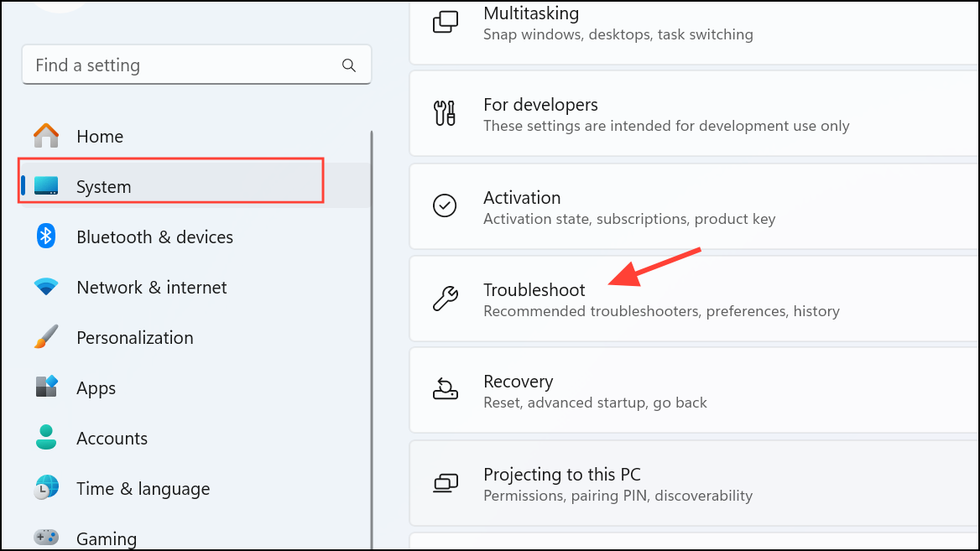Click the System monitor icon
This screenshot has height=551, width=980.
46,186
